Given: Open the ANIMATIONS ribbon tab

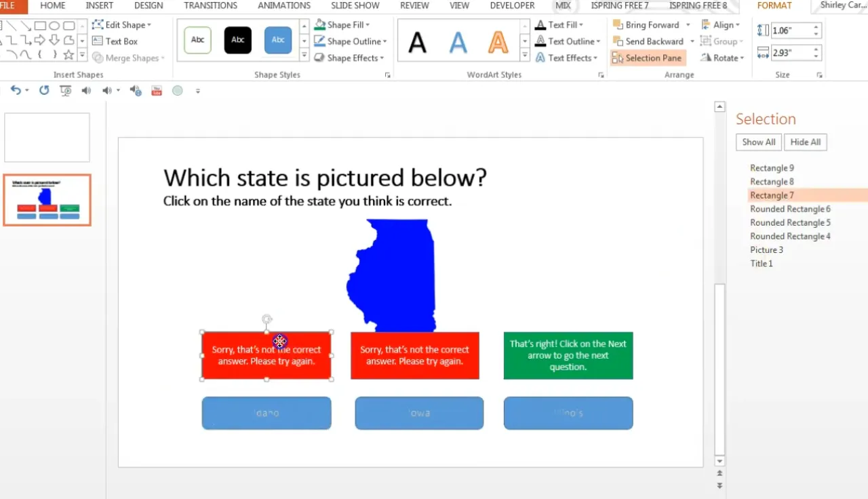Looking at the screenshot, I should [284, 5].
